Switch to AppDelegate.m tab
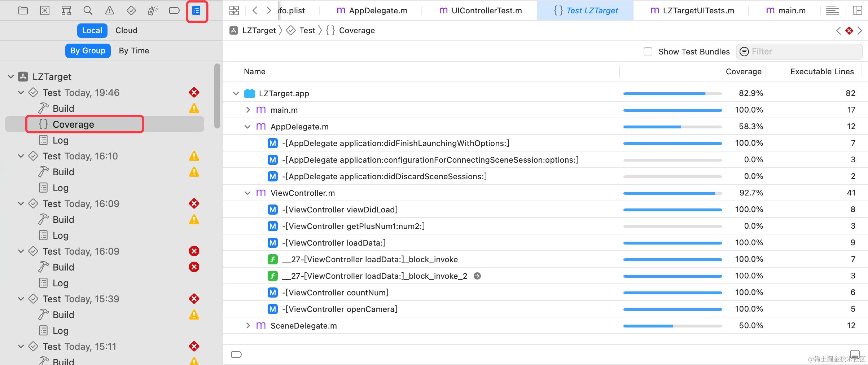Image resolution: width=868 pixels, height=365 pixels. tap(372, 10)
